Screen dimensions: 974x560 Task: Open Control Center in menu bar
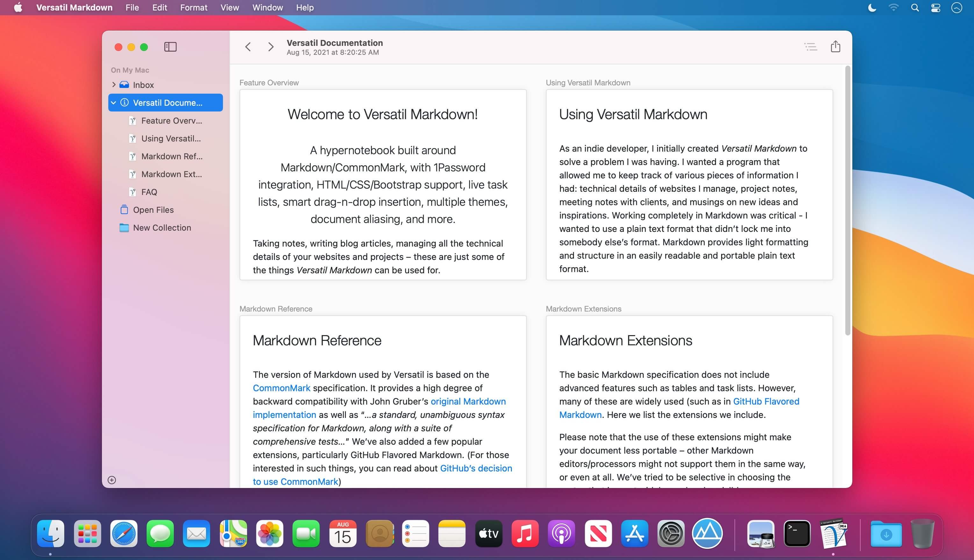click(935, 8)
